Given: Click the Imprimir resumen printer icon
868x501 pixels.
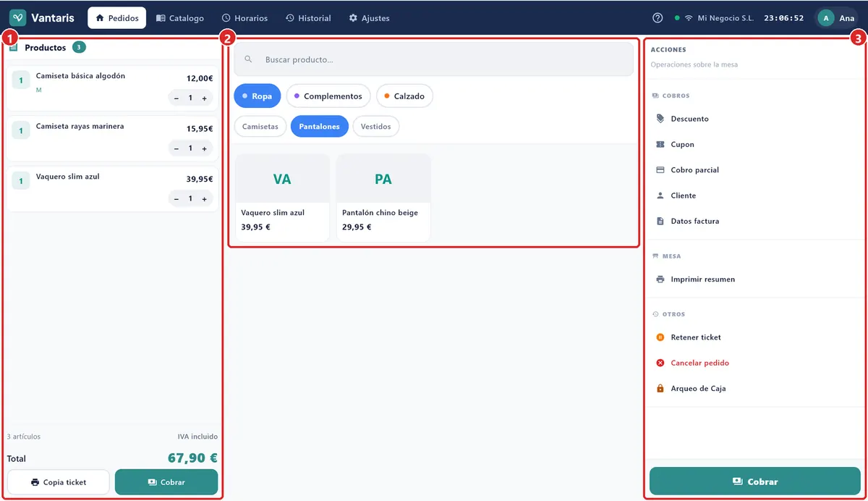Looking at the screenshot, I should pos(660,279).
